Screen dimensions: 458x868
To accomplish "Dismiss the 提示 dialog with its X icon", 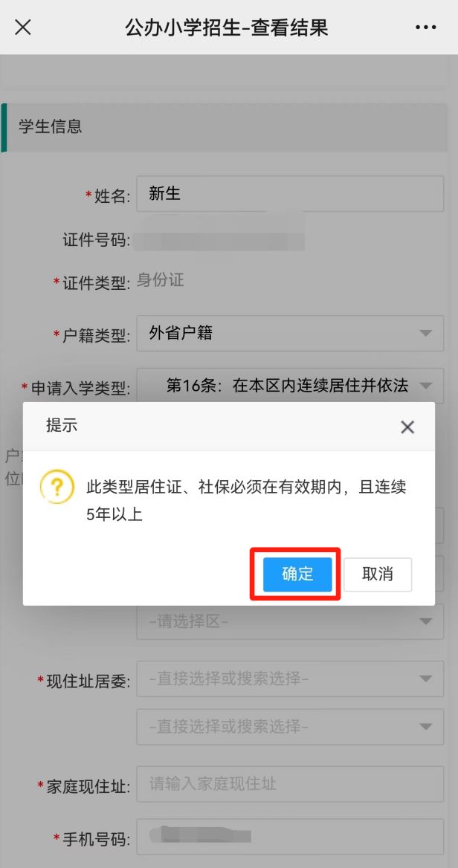I will [407, 427].
